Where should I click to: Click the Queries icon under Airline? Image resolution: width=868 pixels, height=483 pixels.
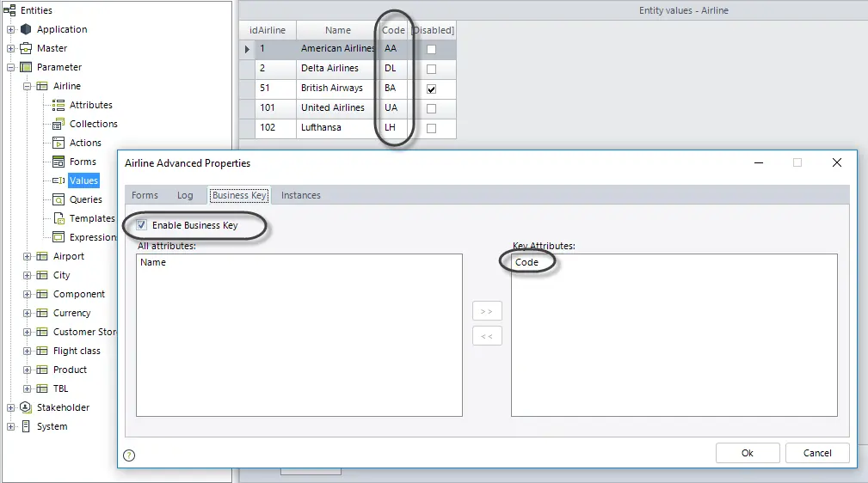[58, 199]
